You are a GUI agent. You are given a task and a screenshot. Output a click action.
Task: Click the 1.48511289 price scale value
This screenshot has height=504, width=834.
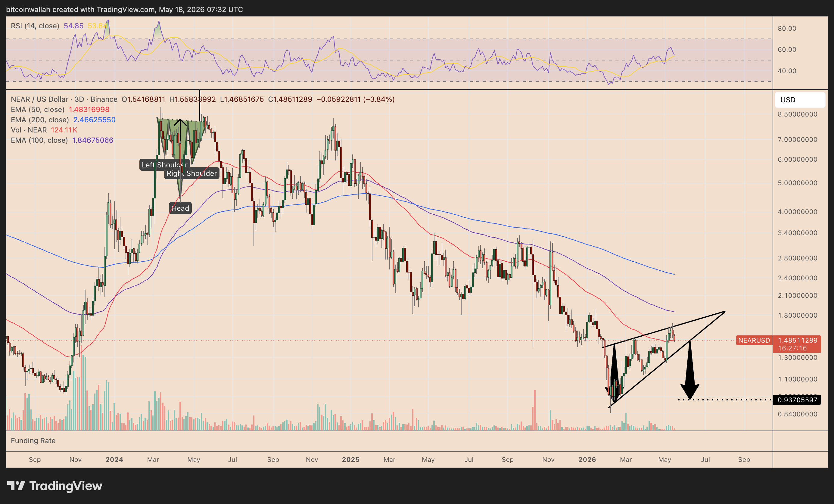pyautogui.click(x=798, y=340)
